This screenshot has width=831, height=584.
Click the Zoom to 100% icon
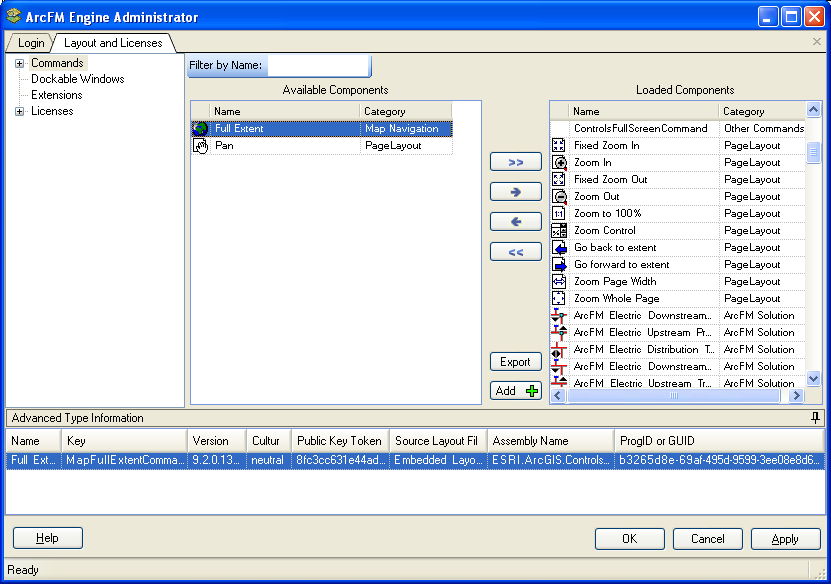(559, 213)
